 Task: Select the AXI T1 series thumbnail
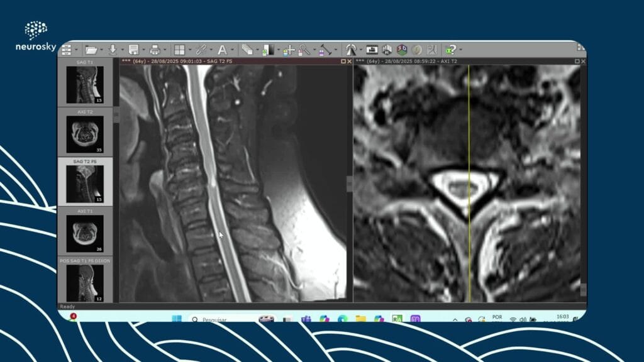[x=85, y=233]
